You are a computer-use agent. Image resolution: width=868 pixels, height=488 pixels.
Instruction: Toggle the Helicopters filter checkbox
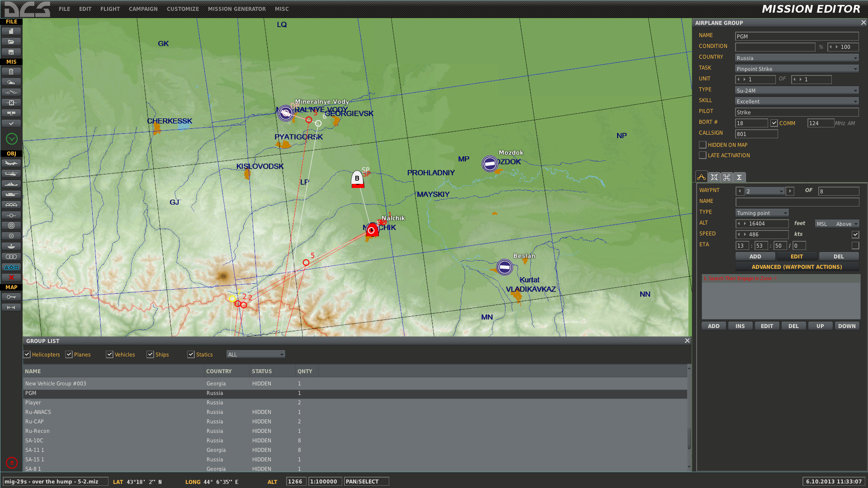coord(27,354)
